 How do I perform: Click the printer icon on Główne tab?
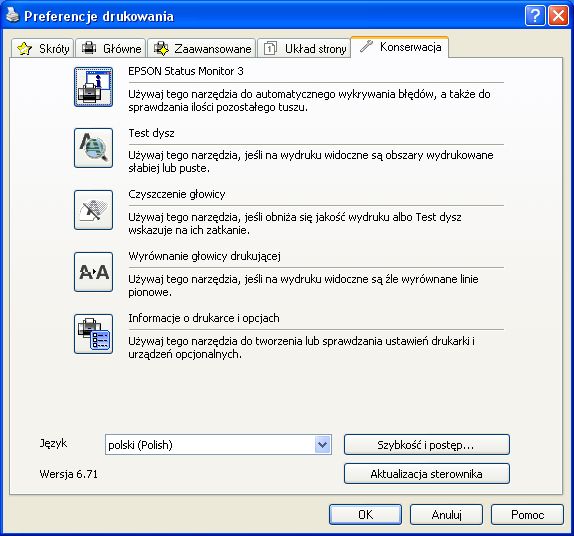tap(89, 48)
